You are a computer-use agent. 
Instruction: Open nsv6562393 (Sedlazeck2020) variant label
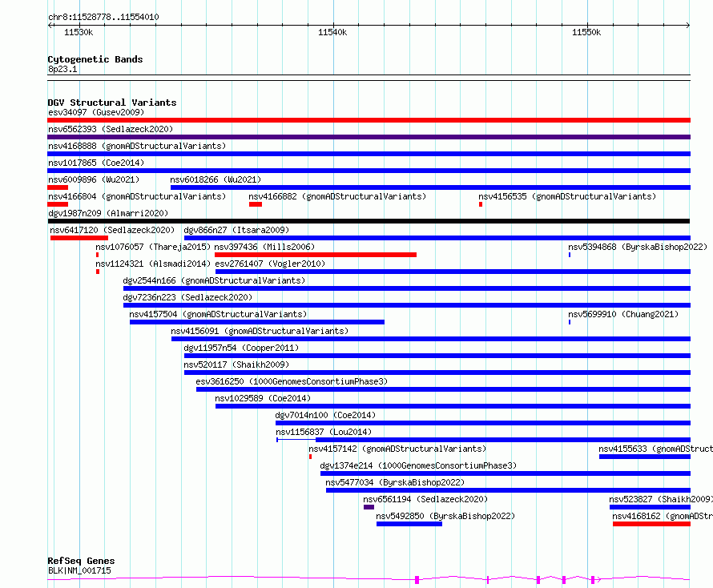coord(111,129)
